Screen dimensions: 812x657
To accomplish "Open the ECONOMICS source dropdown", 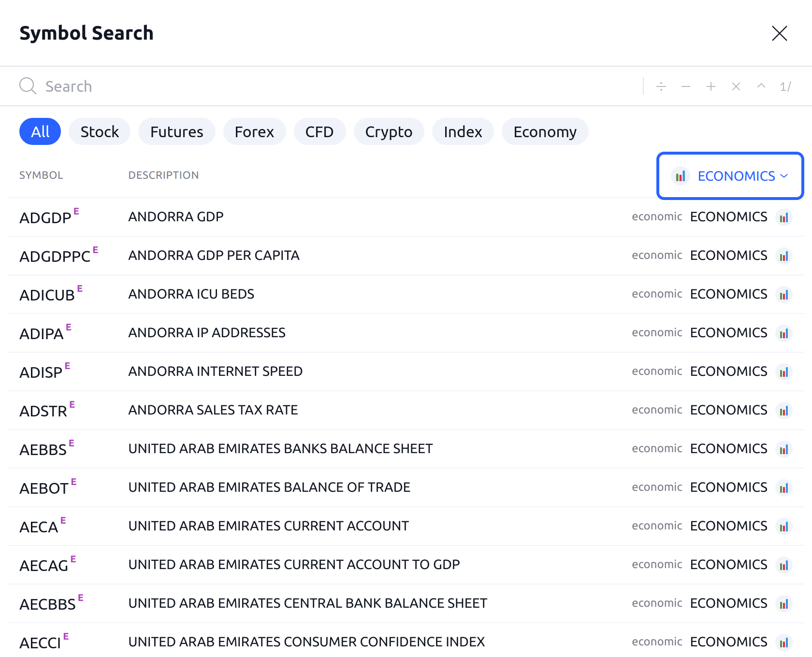I will click(730, 176).
